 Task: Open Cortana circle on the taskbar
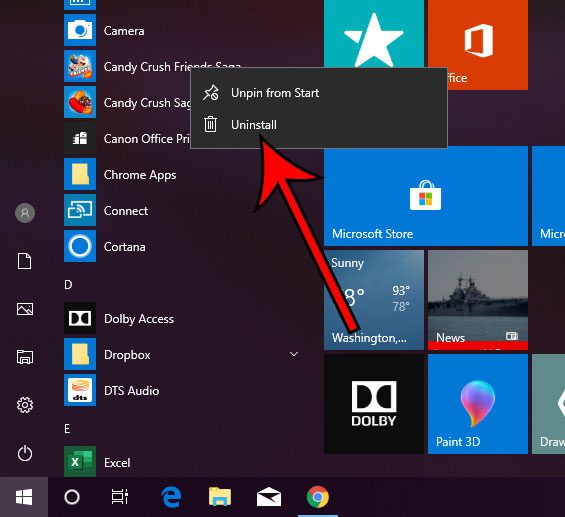click(x=72, y=497)
